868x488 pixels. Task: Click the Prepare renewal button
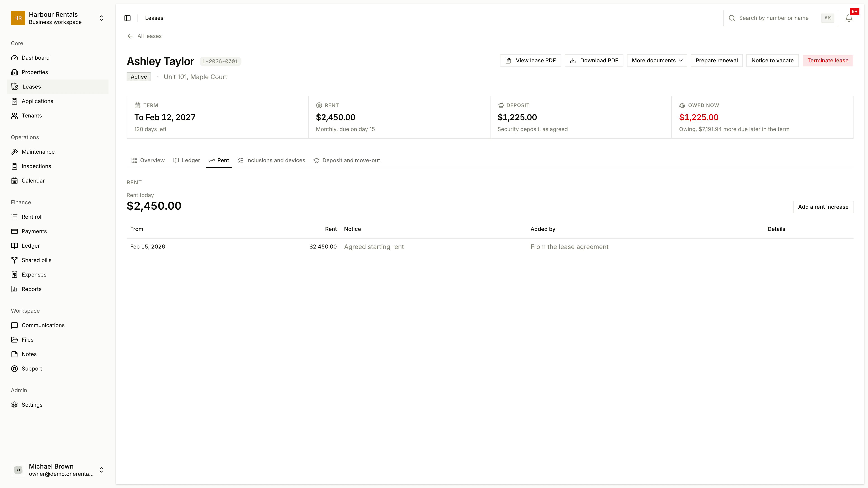[716, 61]
